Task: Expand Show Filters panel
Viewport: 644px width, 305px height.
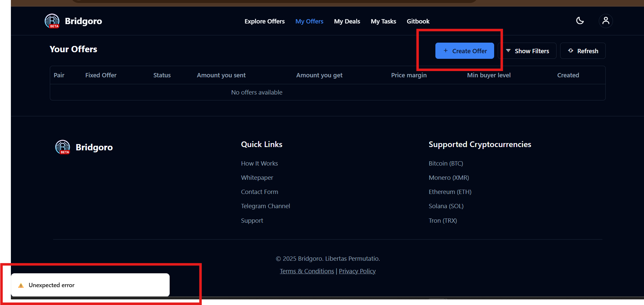Action: click(527, 51)
